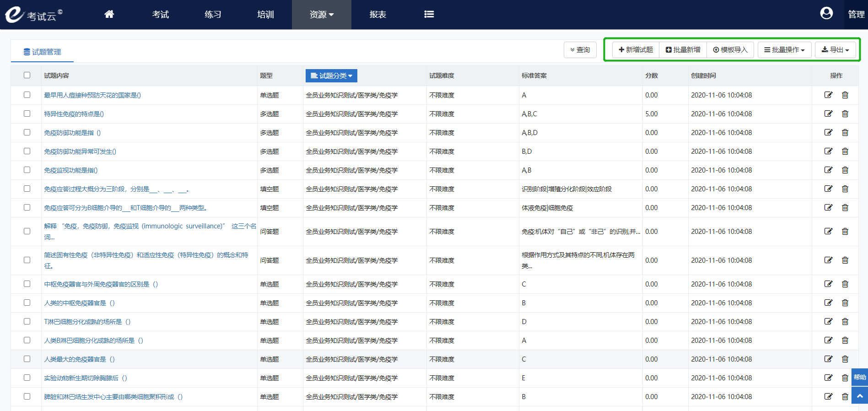Screen dimensions: 868x411
Task: Edit question 特异性免疫的特点是()
Action: (828, 114)
